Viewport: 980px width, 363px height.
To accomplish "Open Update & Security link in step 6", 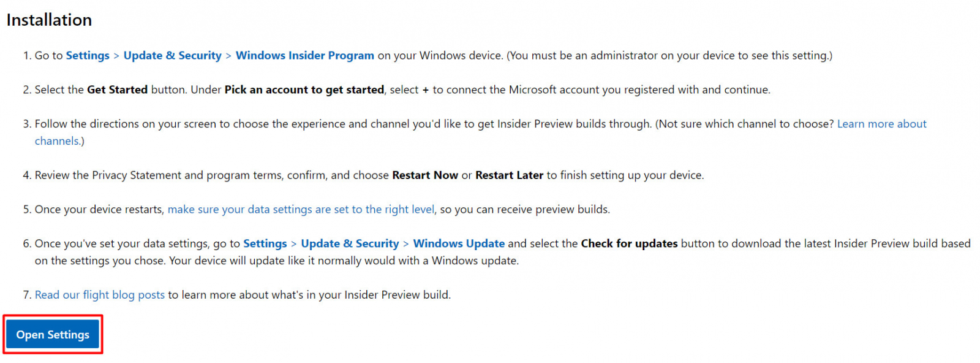I will tap(350, 243).
